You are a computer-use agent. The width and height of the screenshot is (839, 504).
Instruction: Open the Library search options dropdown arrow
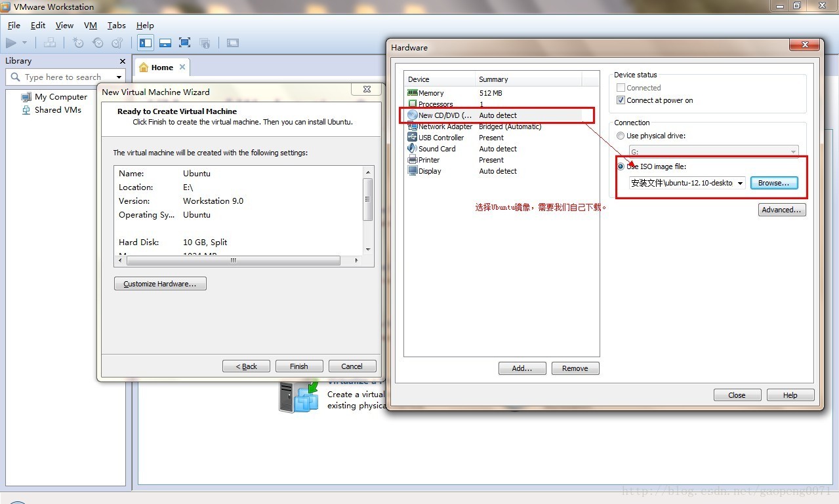[119, 77]
